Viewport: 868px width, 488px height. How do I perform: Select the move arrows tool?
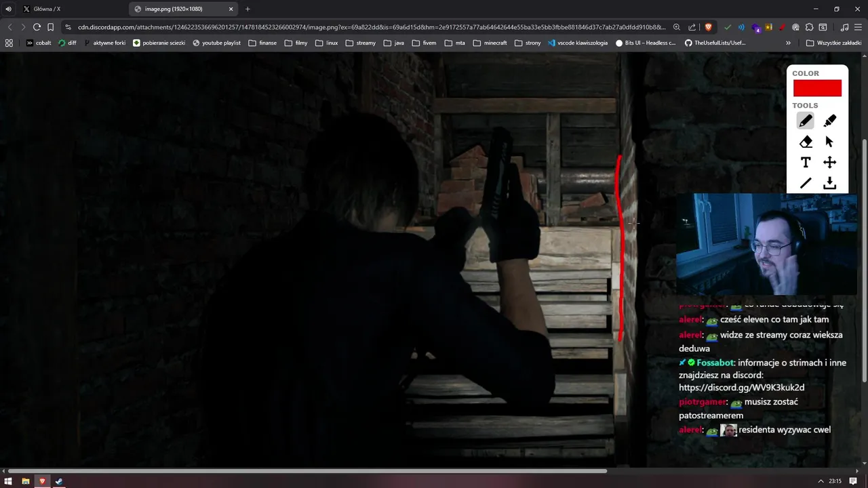(x=829, y=163)
